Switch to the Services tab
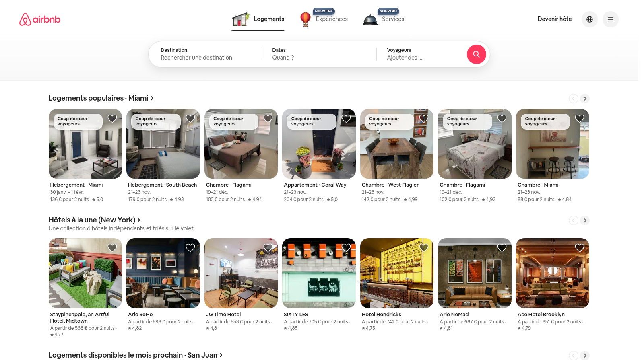 coord(383,19)
